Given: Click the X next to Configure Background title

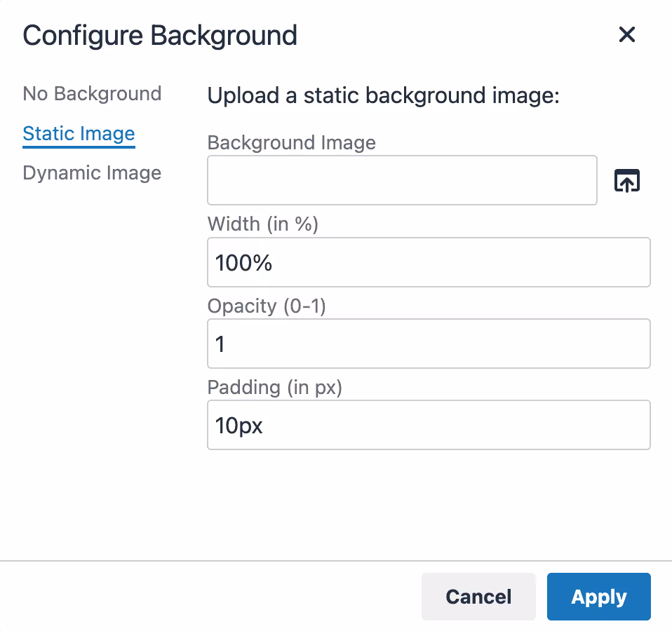Looking at the screenshot, I should (x=626, y=34).
